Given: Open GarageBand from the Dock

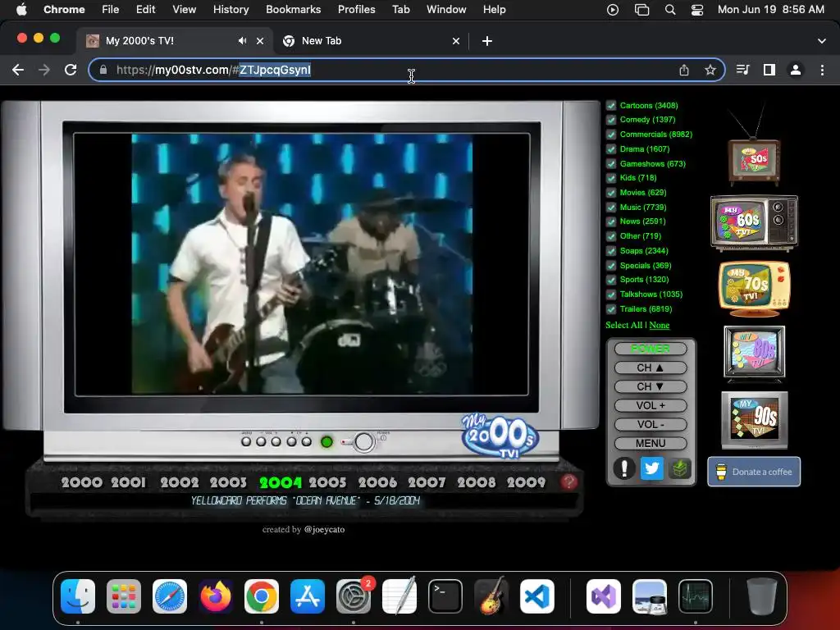Looking at the screenshot, I should click(491, 596).
